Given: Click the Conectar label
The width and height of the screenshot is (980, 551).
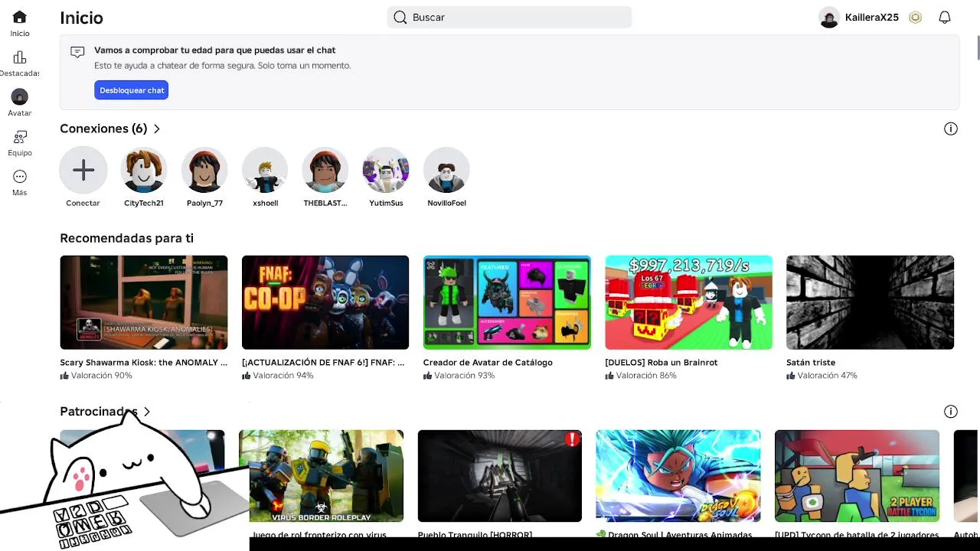Looking at the screenshot, I should pos(83,203).
